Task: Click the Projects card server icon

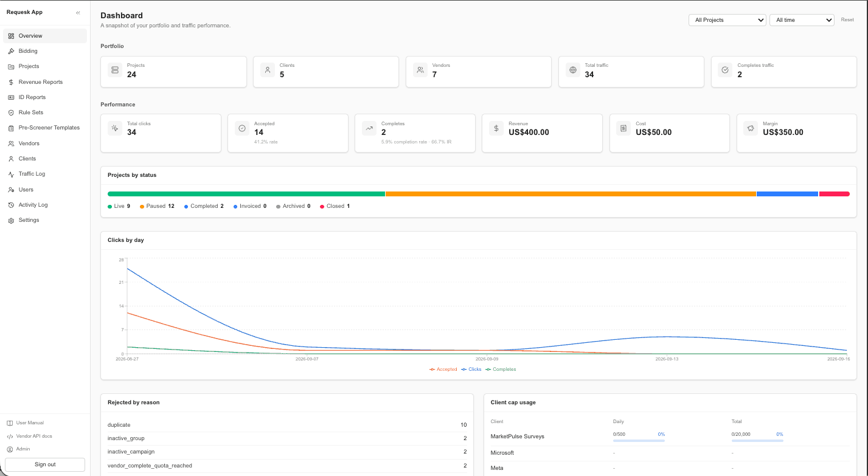Action: click(x=115, y=70)
